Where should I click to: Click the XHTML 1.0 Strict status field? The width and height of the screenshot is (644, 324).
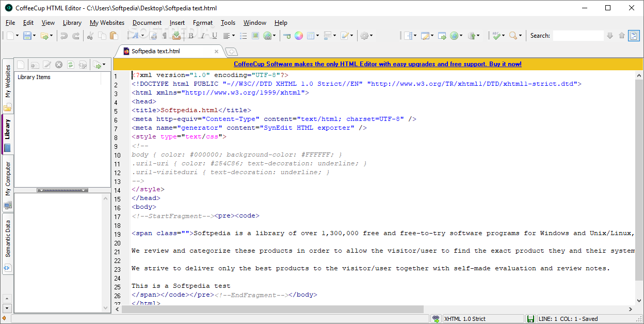coord(483,319)
